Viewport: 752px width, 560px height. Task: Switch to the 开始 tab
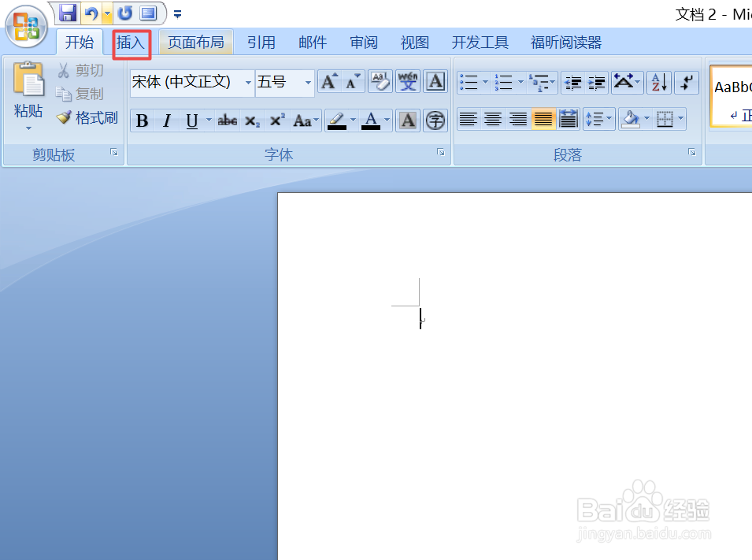pos(79,43)
